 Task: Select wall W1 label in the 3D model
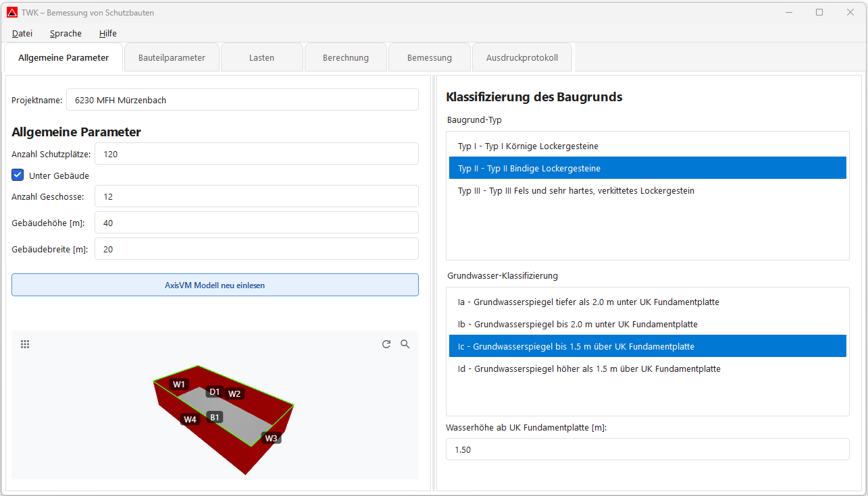[x=179, y=383]
